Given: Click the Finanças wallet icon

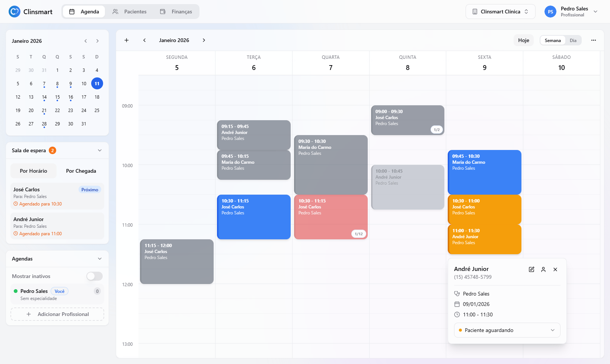Looking at the screenshot, I should pyautogui.click(x=163, y=12).
